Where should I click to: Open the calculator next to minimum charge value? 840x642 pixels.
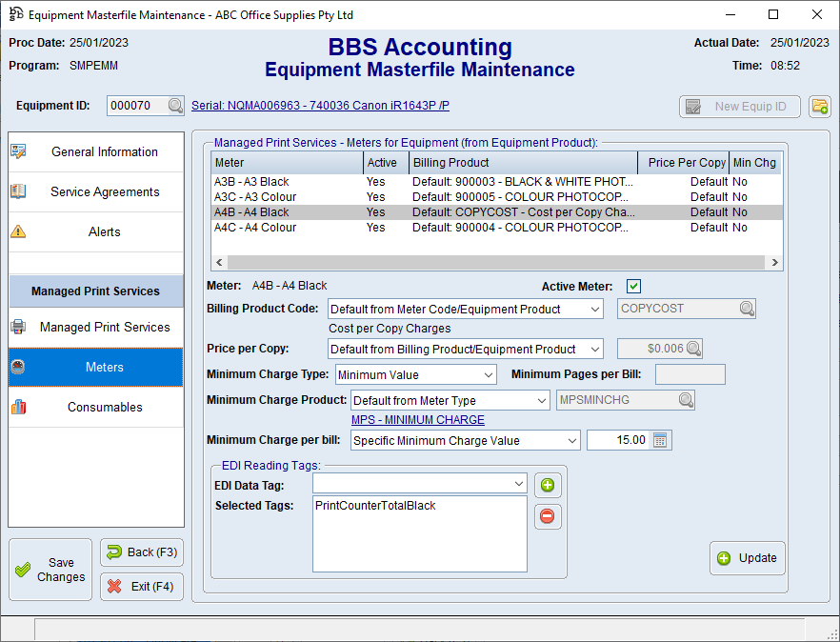tap(662, 440)
